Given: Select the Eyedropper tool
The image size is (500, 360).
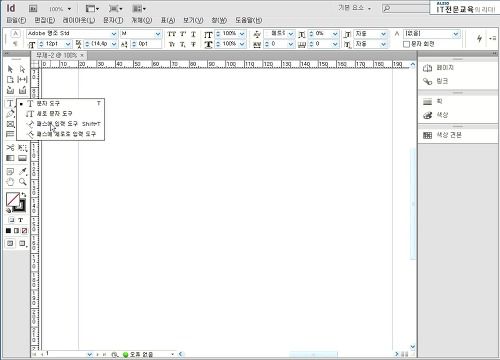Looking at the screenshot, I should point(22,172).
